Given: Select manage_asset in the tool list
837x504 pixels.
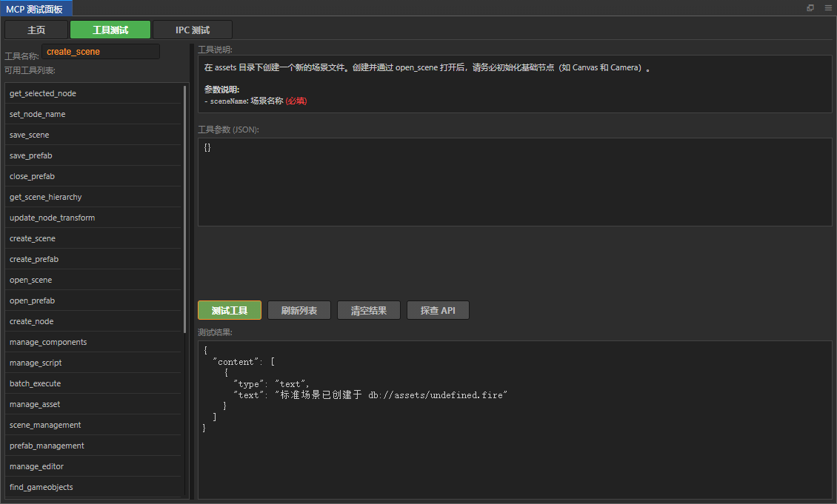Looking at the screenshot, I should point(93,404).
